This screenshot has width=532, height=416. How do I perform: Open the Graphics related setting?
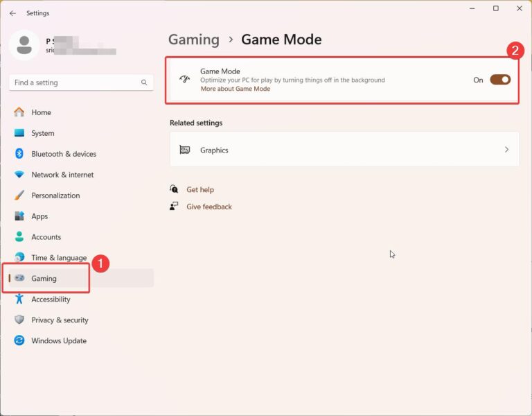click(344, 150)
